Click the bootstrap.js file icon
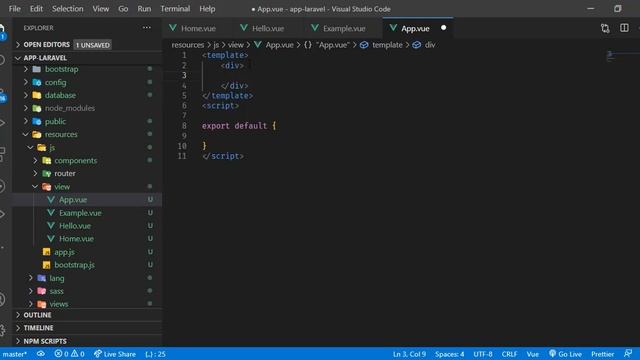The image size is (640, 360). coord(47,265)
